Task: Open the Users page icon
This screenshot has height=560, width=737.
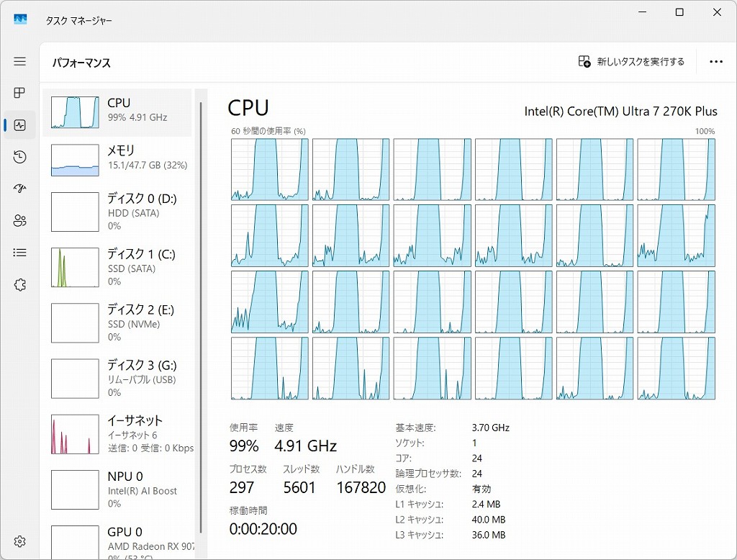Action: point(19,220)
